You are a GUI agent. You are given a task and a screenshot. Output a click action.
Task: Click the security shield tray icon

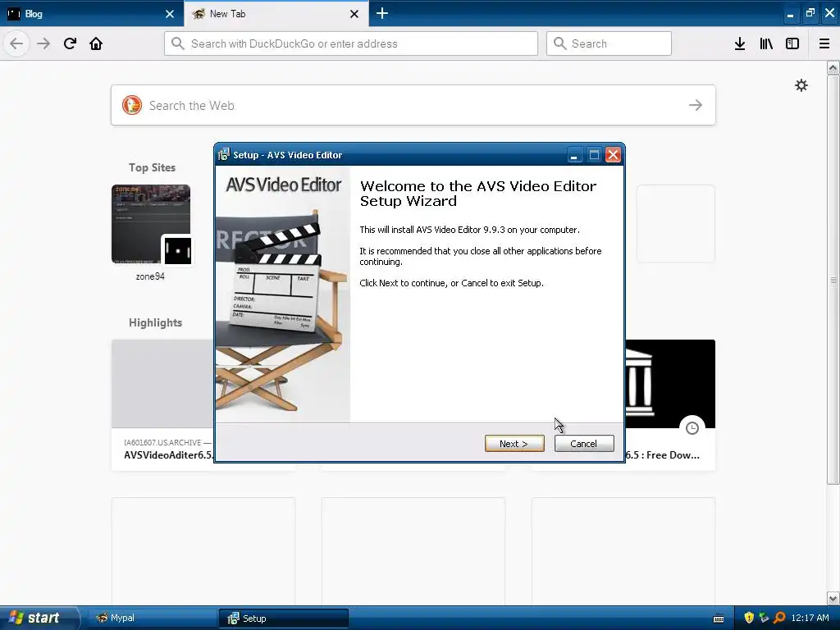click(749, 618)
